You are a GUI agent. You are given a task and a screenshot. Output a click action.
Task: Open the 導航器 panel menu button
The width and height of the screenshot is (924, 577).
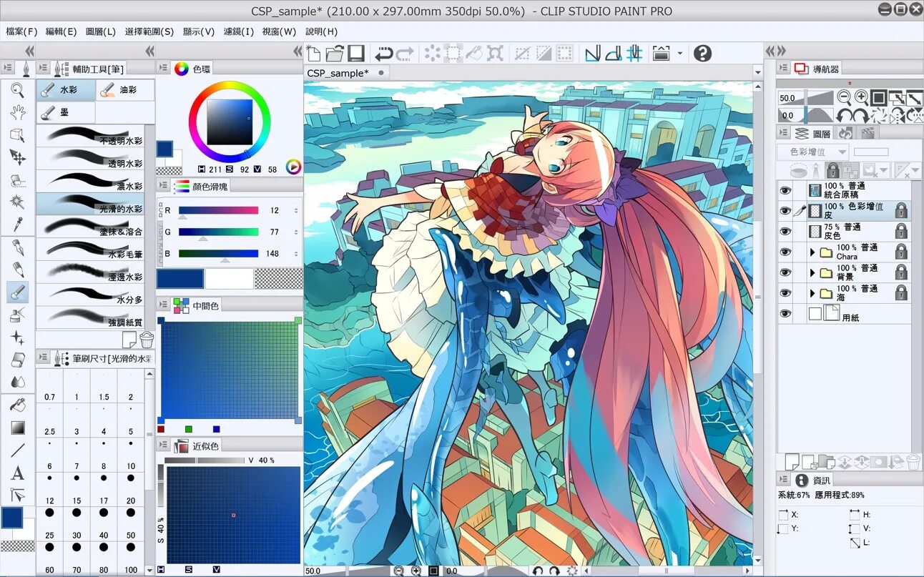click(x=784, y=68)
